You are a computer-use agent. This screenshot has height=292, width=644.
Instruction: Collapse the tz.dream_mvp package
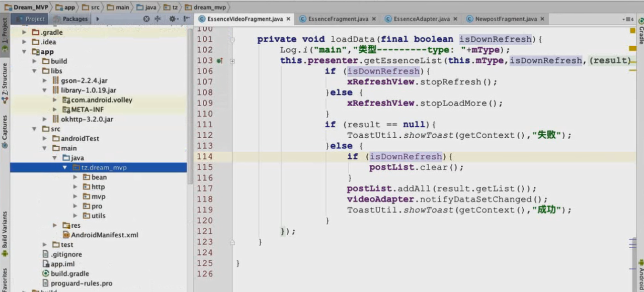65,167
